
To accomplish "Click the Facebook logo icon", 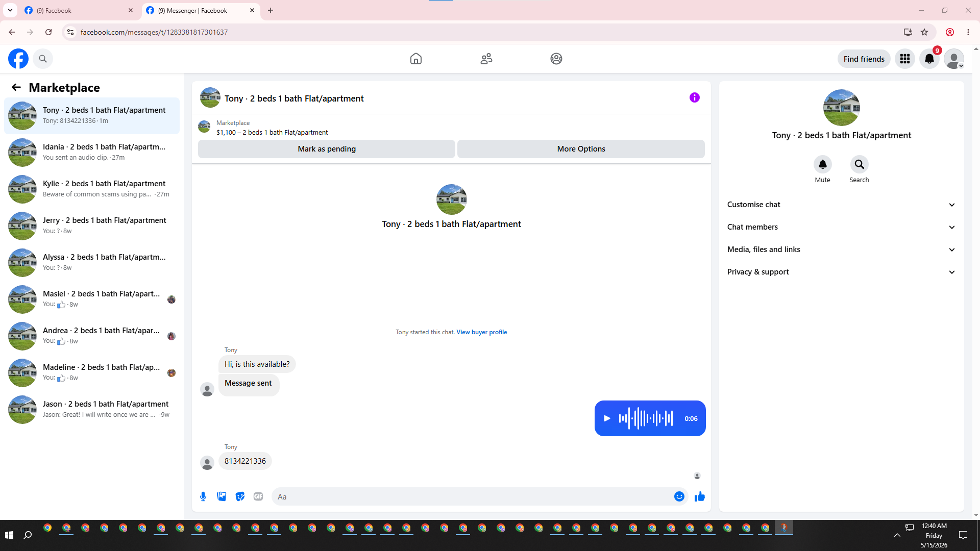I will [18, 59].
